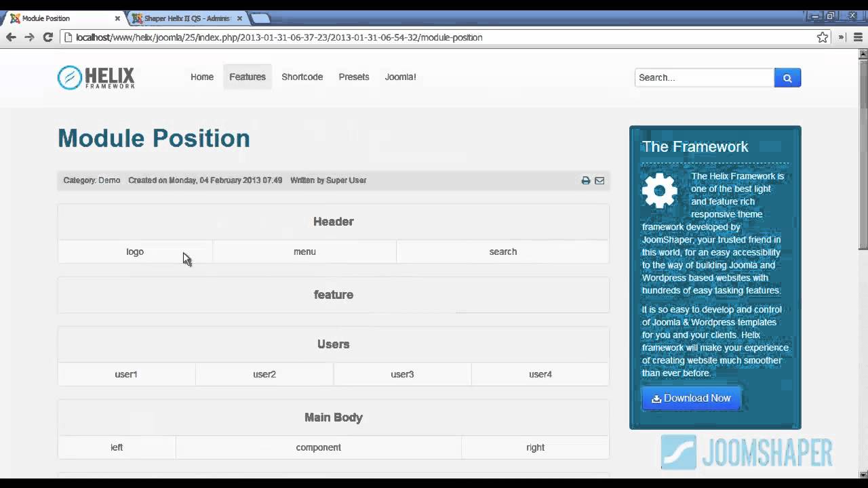Click the 'Main Body' section label
Screen dimensions: 868x488
coord(334,418)
